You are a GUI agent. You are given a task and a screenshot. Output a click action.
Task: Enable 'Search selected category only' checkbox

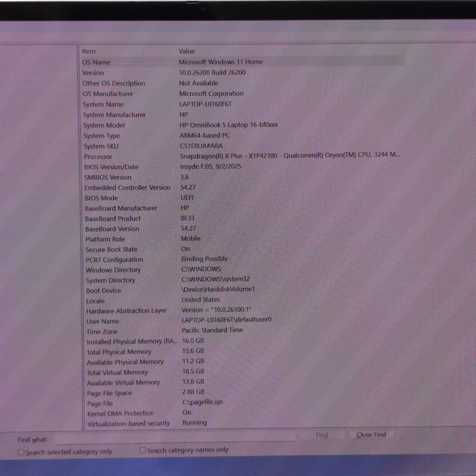pyautogui.click(x=21, y=452)
